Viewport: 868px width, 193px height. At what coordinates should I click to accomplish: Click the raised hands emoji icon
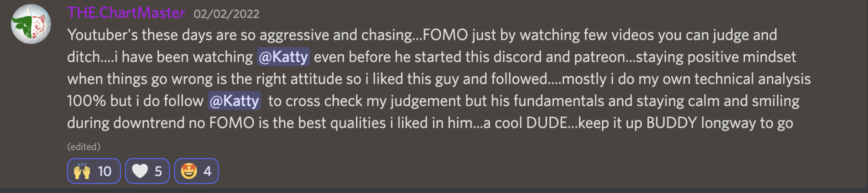[82, 171]
